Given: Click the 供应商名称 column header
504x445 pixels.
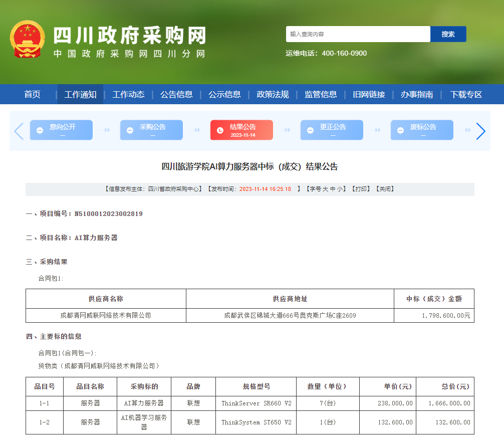Looking at the screenshot, I should (x=106, y=299).
